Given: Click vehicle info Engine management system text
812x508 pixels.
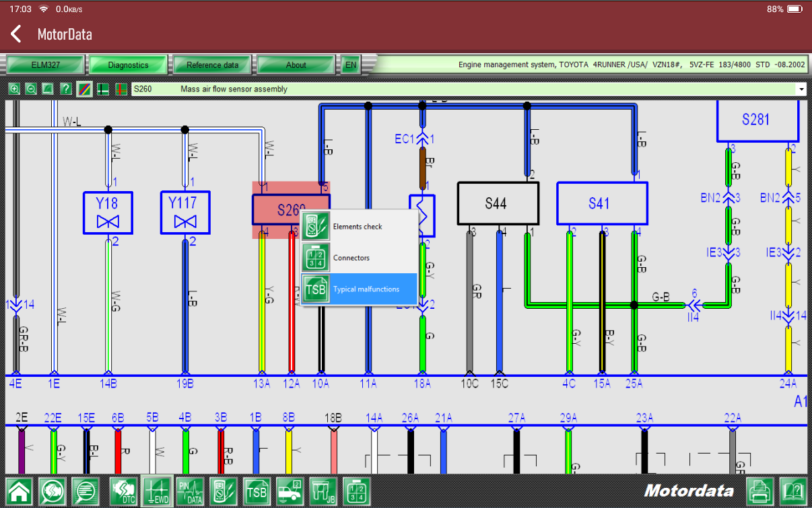Looking at the screenshot, I should click(631, 65).
